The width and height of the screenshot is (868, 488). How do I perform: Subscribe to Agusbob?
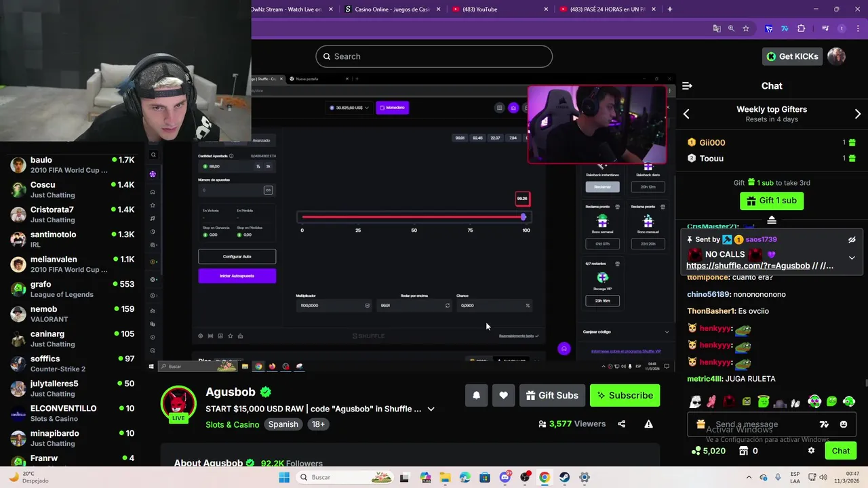625,396
